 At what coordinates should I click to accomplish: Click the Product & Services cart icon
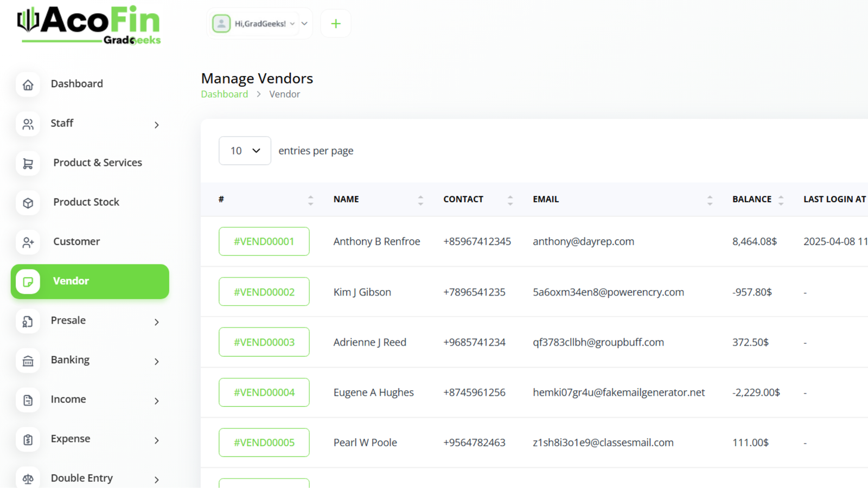coord(28,163)
